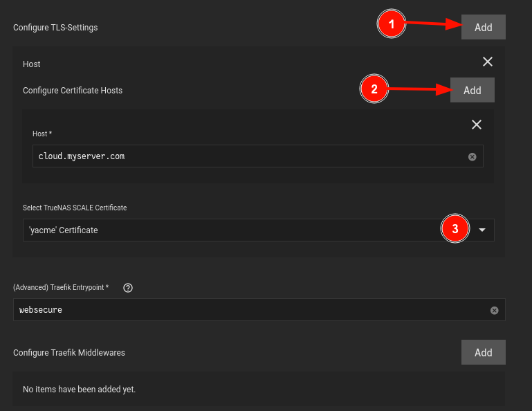Open the 'yacme' Certificate dropdown

(259, 230)
